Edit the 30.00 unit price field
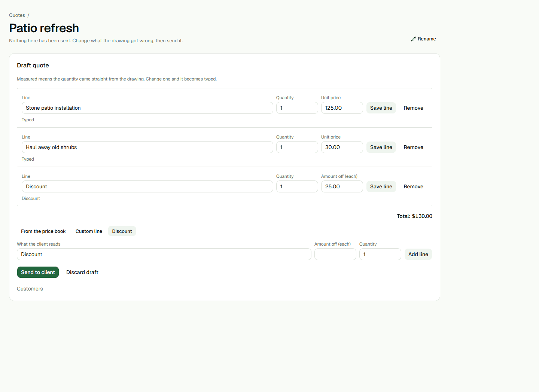Viewport: 539px width, 392px height. pyautogui.click(x=342, y=147)
